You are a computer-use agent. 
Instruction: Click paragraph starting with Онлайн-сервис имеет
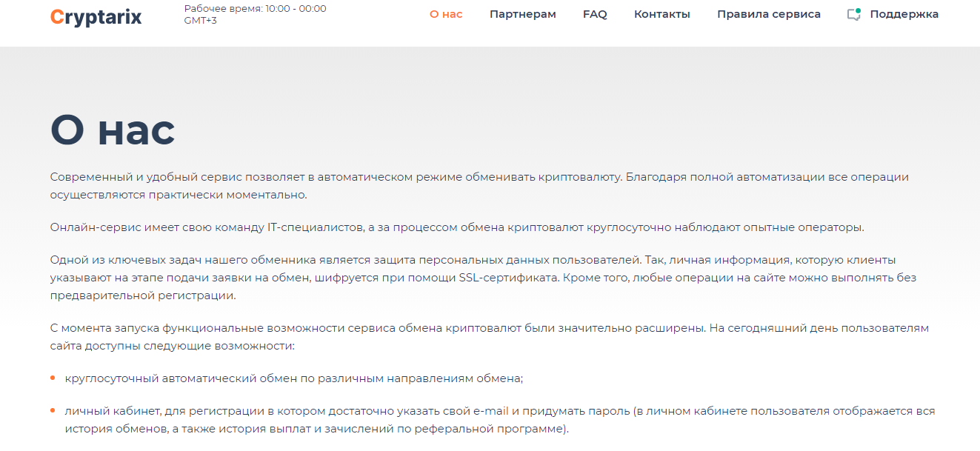[457, 227]
